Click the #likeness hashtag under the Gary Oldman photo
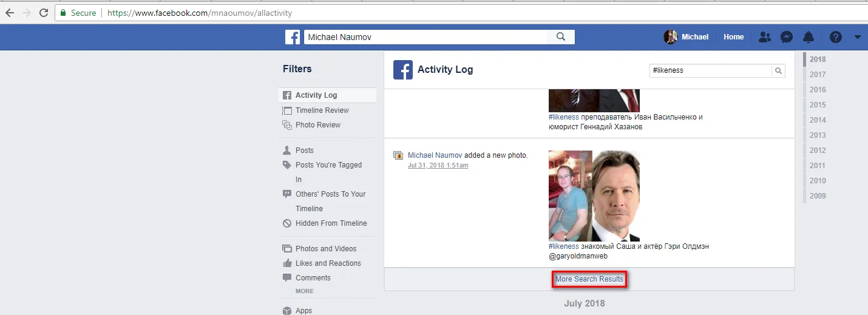 point(563,246)
